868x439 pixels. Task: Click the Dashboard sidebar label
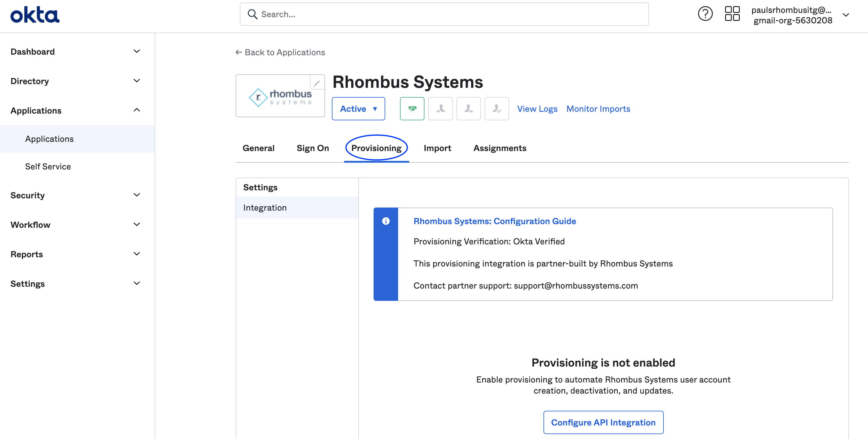pyautogui.click(x=32, y=52)
